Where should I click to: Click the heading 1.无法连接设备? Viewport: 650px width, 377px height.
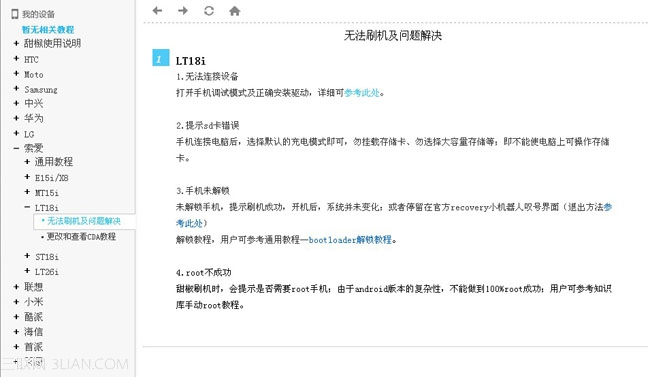207,77
